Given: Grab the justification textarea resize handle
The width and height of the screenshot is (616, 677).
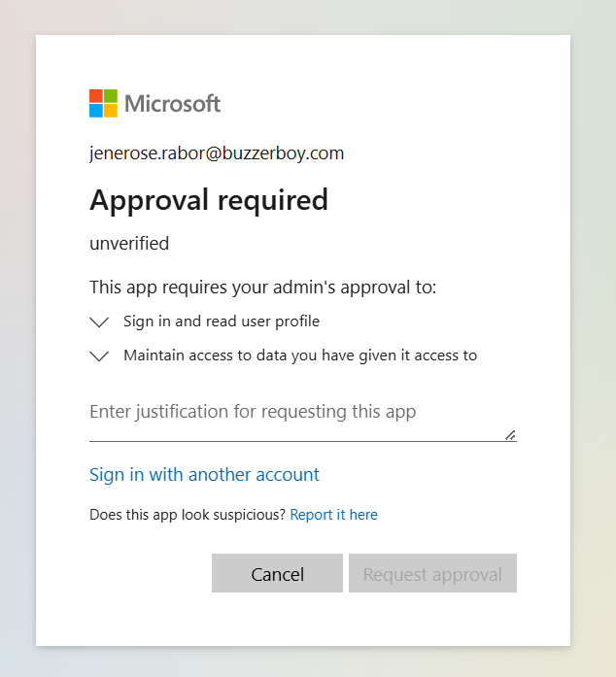Looking at the screenshot, I should click(x=510, y=435).
